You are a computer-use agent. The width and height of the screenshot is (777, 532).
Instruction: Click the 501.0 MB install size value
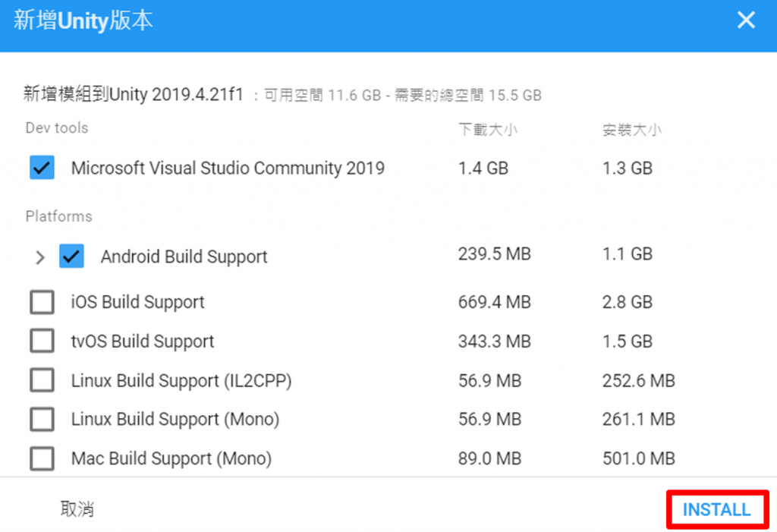[x=639, y=458]
